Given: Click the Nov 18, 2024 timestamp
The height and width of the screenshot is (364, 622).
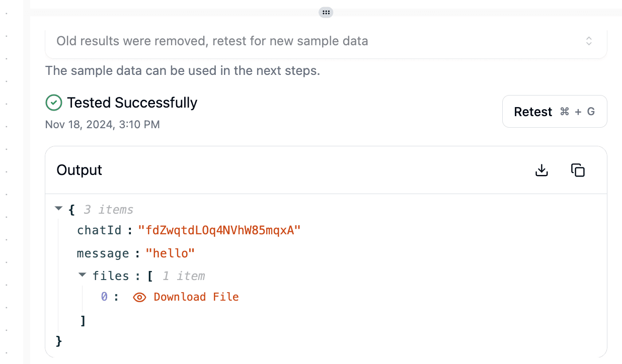Looking at the screenshot, I should tap(103, 124).
